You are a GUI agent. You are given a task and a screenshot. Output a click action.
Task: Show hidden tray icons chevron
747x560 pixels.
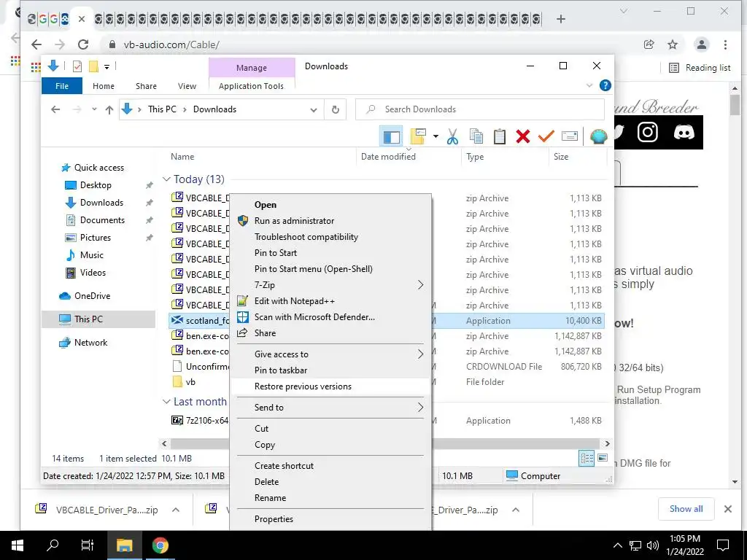(x=617, y=545)
